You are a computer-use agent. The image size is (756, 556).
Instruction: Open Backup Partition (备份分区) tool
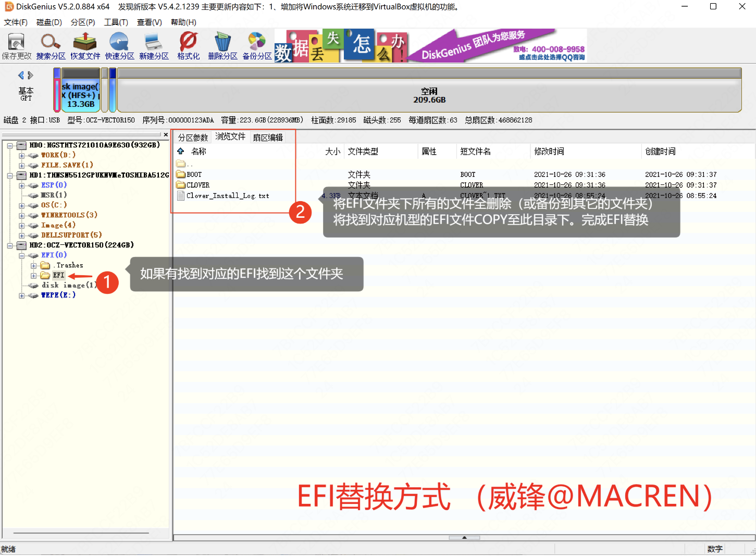pyautogui.click(x=257, y=46)
